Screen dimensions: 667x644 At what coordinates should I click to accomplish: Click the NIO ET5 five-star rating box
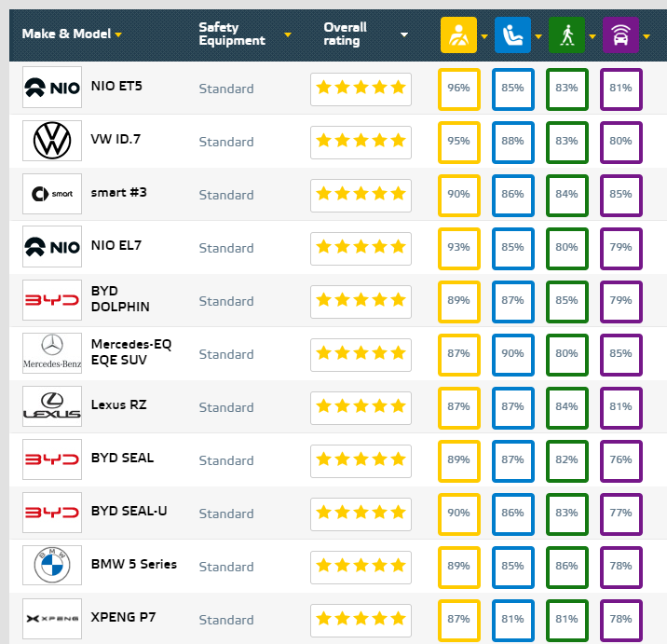click(361, 89)
